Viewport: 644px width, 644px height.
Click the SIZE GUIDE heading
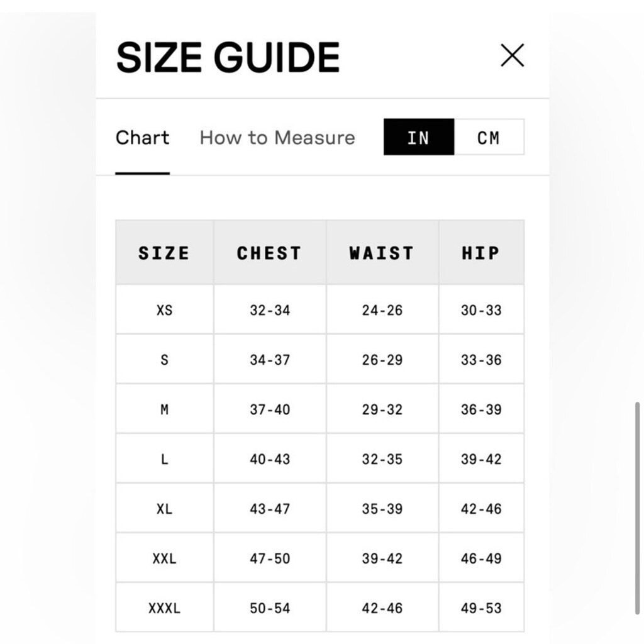[228, 57]
